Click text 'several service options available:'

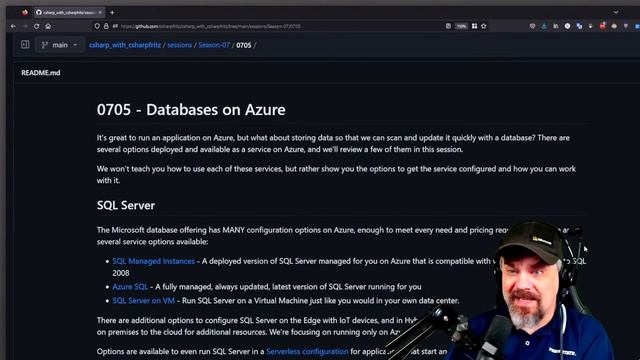(x=152, y=242)
